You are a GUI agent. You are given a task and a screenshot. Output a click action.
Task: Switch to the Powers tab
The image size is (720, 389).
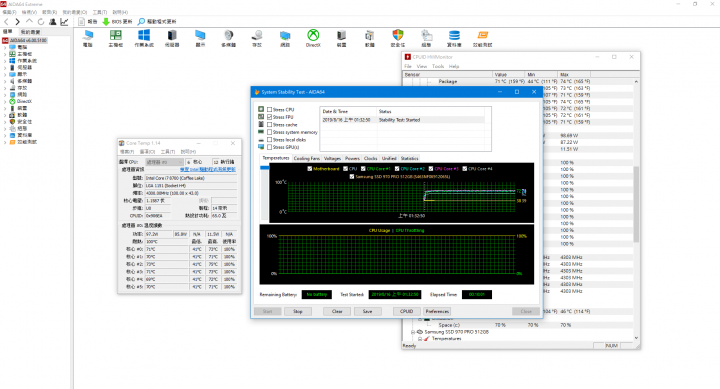pyautogui.click(x=352, y=158)
